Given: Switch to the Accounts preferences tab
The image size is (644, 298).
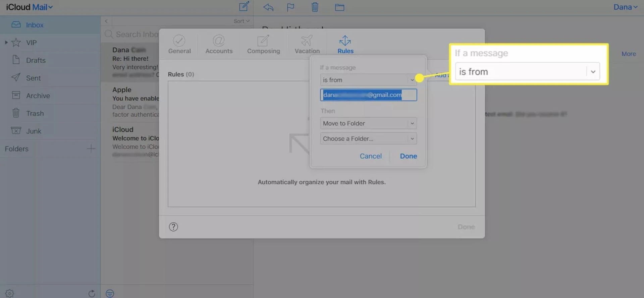Looking at the screenshot, I should pyautogui.click(x=219, y=44).
